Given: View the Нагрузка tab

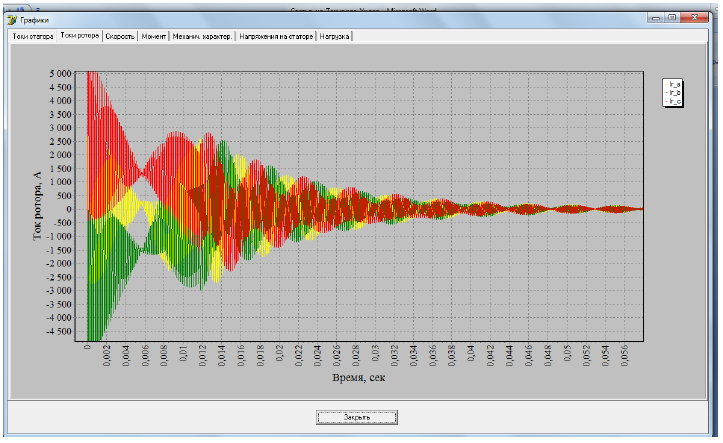Looking at the screenshot, I should coord(334,35).
